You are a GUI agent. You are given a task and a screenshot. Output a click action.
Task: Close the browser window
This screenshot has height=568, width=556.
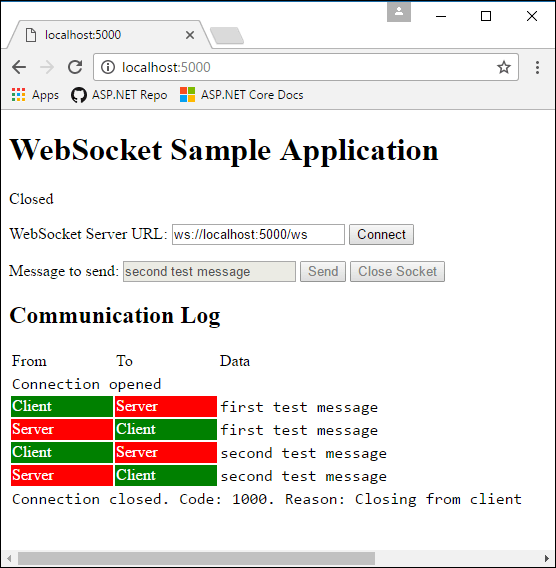coord(532,16)
